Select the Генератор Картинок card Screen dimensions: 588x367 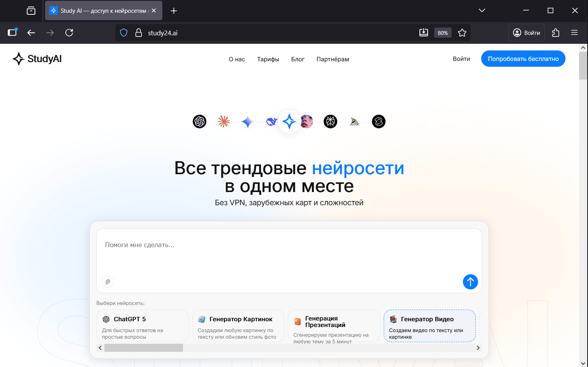point(238,326)
